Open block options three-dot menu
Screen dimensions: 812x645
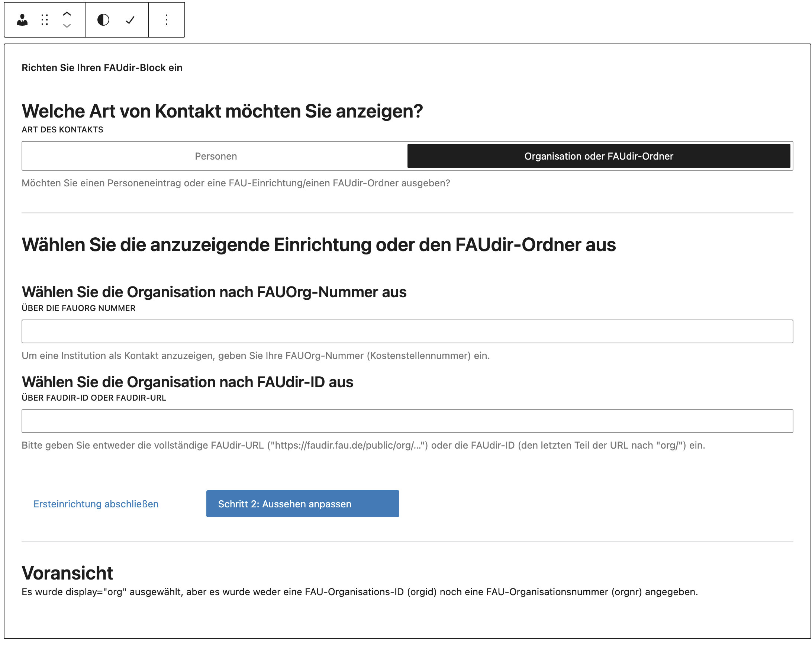(x=167, y=20)
